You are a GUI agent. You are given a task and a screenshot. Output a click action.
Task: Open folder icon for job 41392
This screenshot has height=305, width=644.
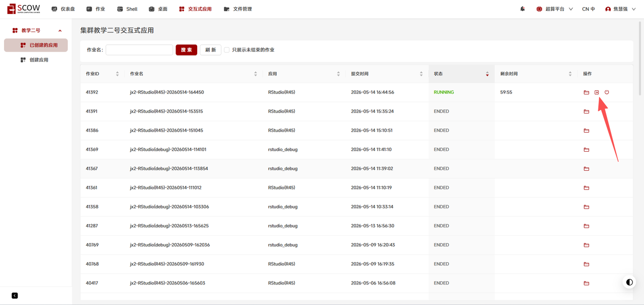tap(586, 92)
